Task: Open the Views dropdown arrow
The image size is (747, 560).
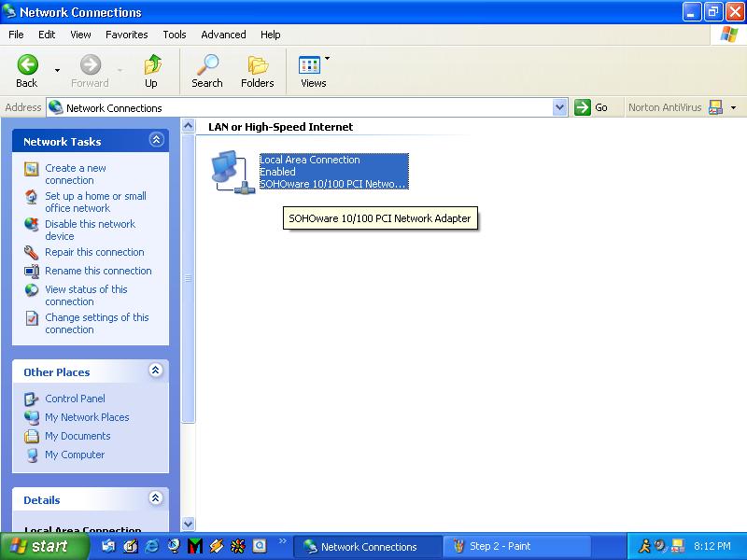Action: (x=328, y=59)
